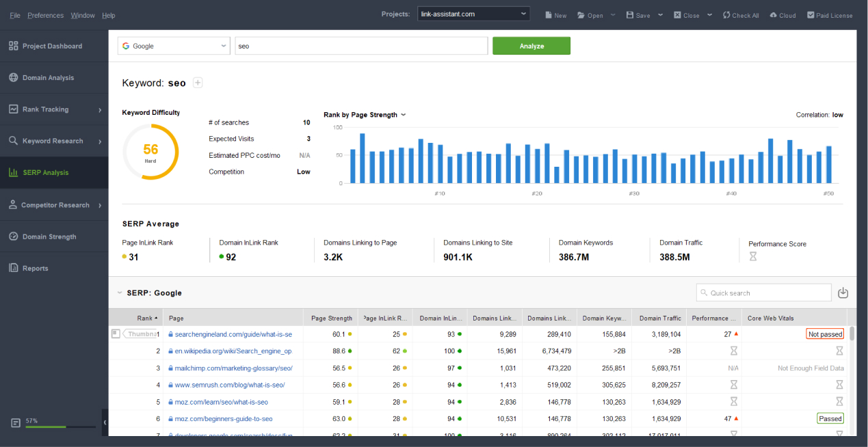
Task: Open the Window menu
Action: point(83,15)
